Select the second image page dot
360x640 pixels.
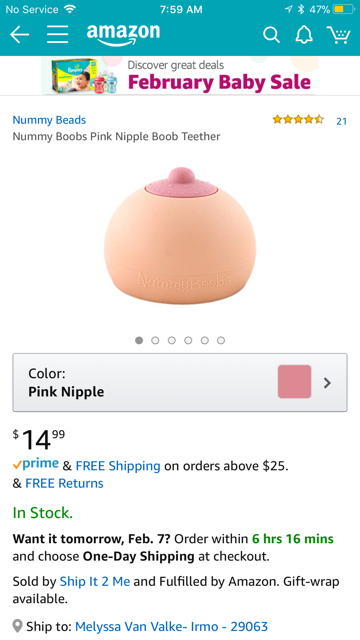(x=155, y=340)
